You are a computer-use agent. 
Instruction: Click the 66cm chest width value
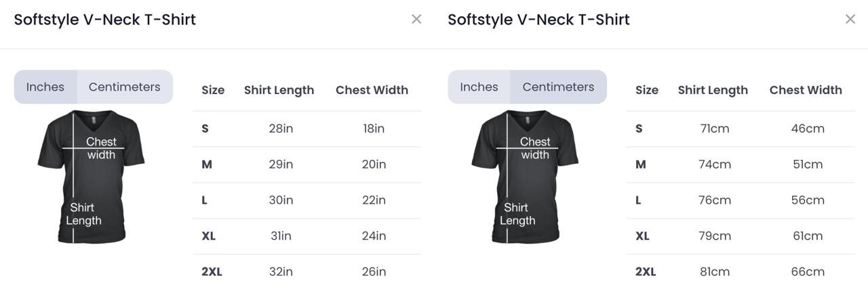click(x=808, y=272)
